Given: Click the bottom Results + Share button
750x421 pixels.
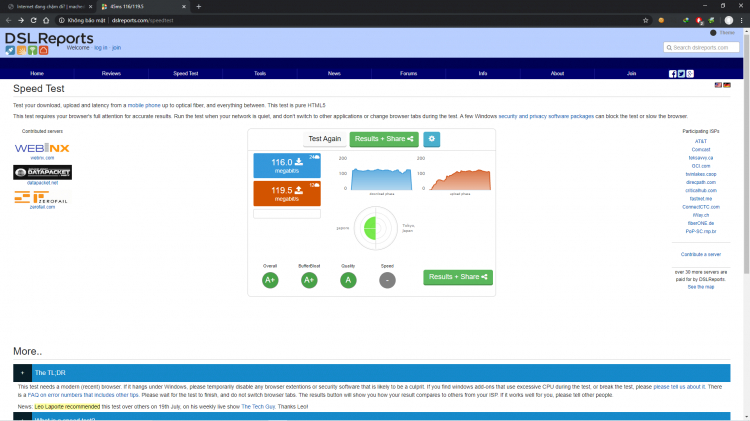Looking at the screenshot, I should point(458,277).
